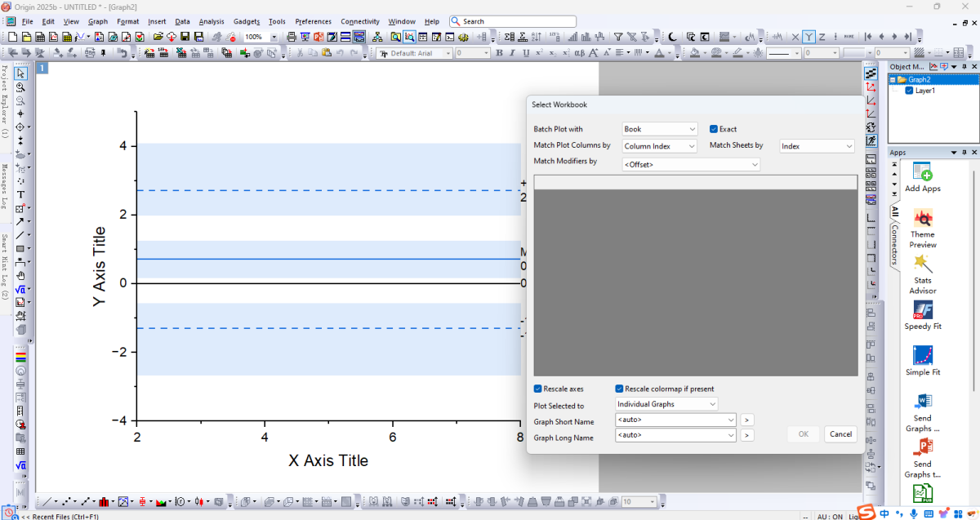Click arrow button beside Graph Short Name
Screen dimensions: 980x520
(746, 420)
